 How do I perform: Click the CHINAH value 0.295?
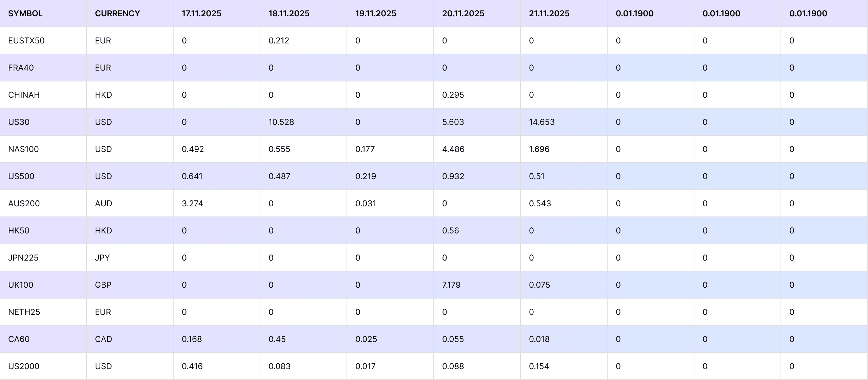pyautogui.click(x=453, y=95)
